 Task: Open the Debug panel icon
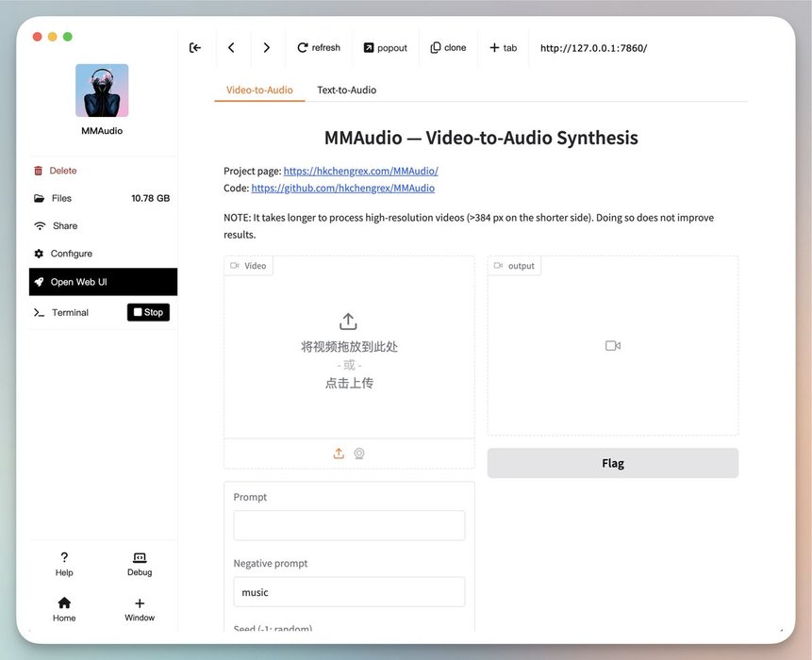(140, 563)
